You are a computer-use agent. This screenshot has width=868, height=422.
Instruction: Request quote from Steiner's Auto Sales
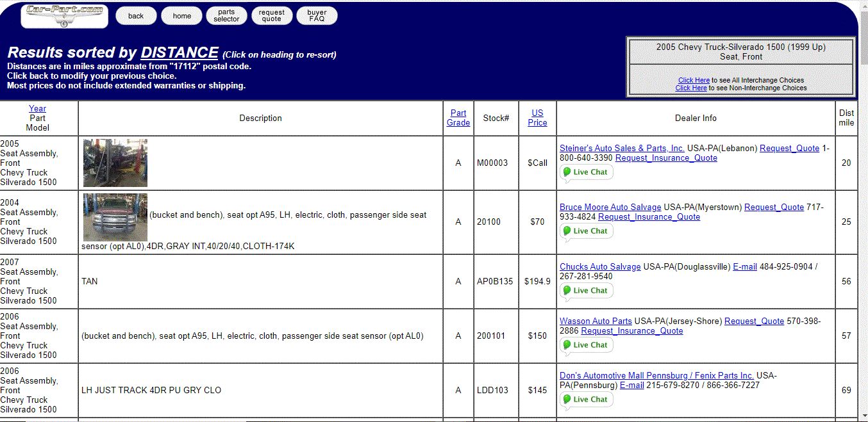click(789, 148)
